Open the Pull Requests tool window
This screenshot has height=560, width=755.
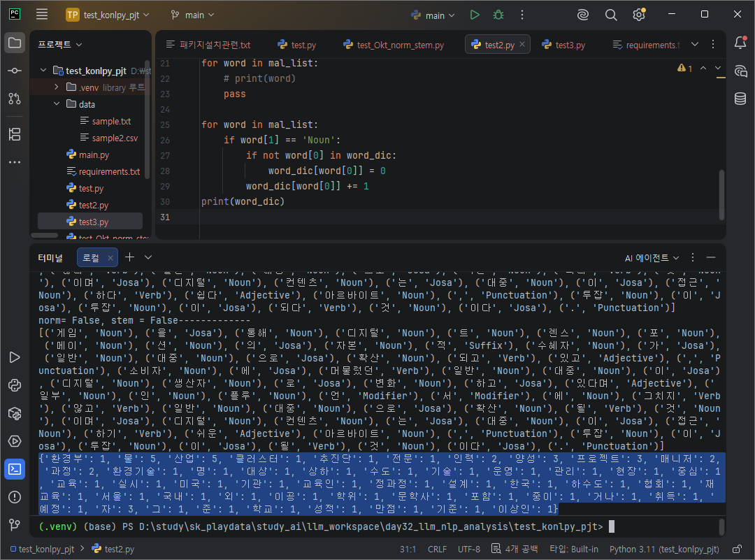pos(15,99)
